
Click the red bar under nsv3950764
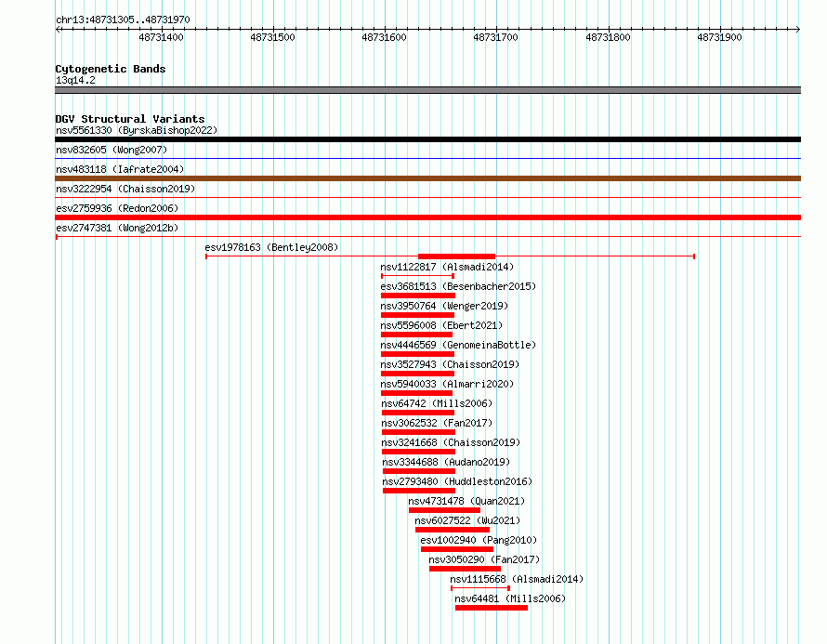[418, 315]
